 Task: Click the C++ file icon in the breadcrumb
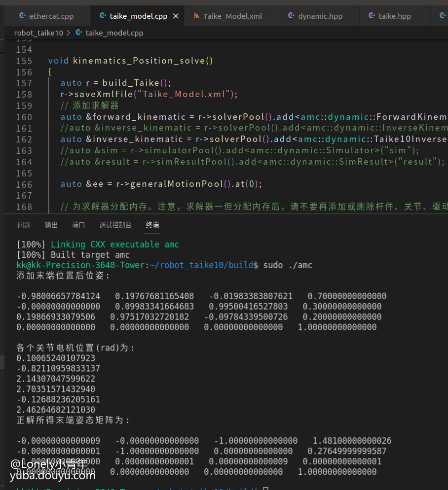[78, 33]
